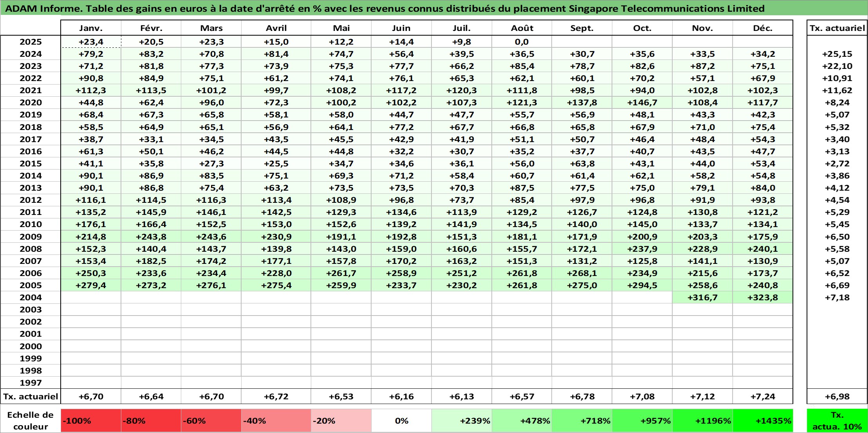Click the Tx. actua. 10% green box
This screenshot has height=433, width=868.
click(837, 420)
